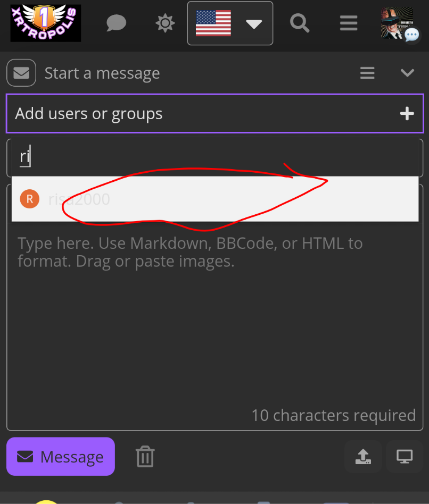Image resolution: width=429 pixels, height=504 pixels.
Task: Click the user profile avatar
Action: tap(397, 23)
